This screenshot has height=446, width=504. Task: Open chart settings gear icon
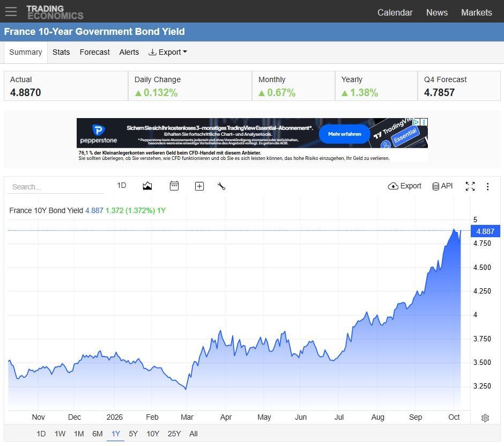pyautogui.click(x=485, y=418)
